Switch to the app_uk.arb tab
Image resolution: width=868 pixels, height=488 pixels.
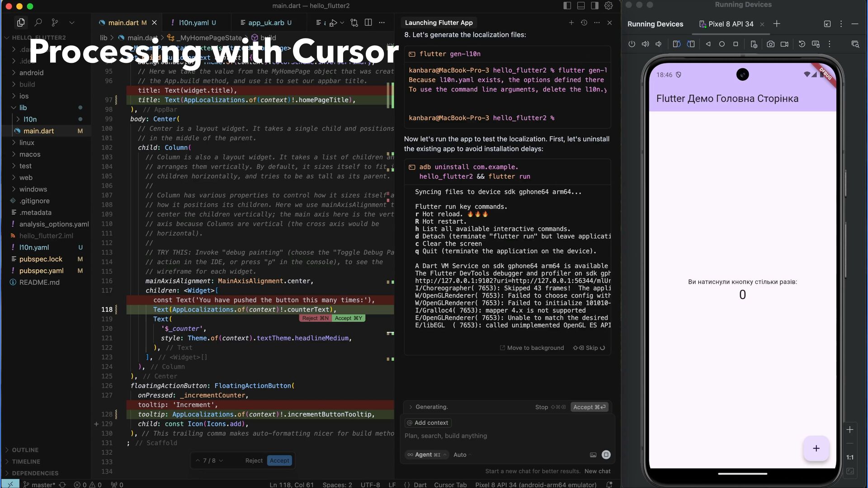[266, 23]
